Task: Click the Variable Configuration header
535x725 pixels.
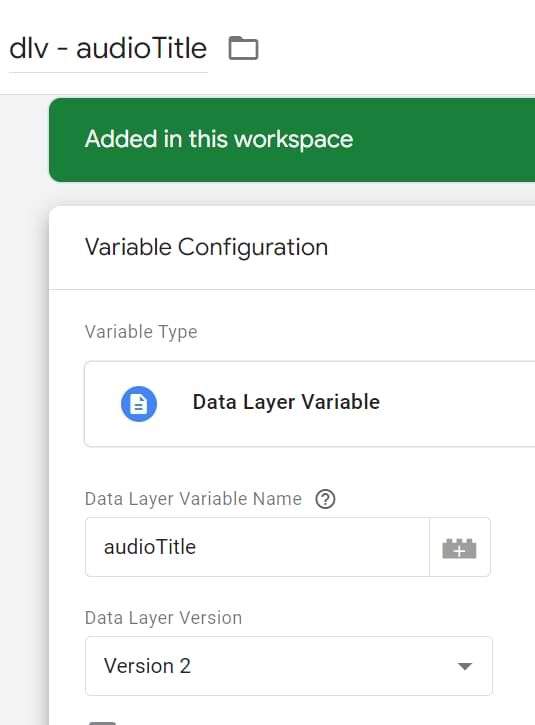Action: click(x=206, y=247)
